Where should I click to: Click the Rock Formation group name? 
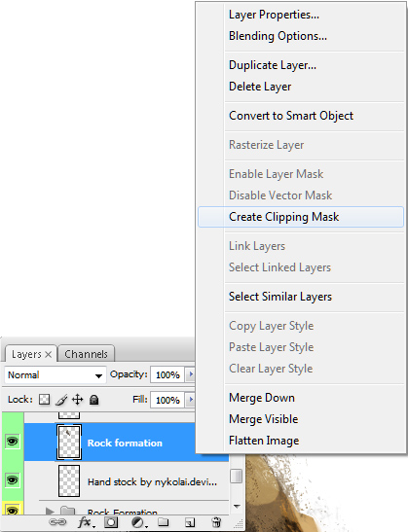pyautogui.click(x=123, y=512)
